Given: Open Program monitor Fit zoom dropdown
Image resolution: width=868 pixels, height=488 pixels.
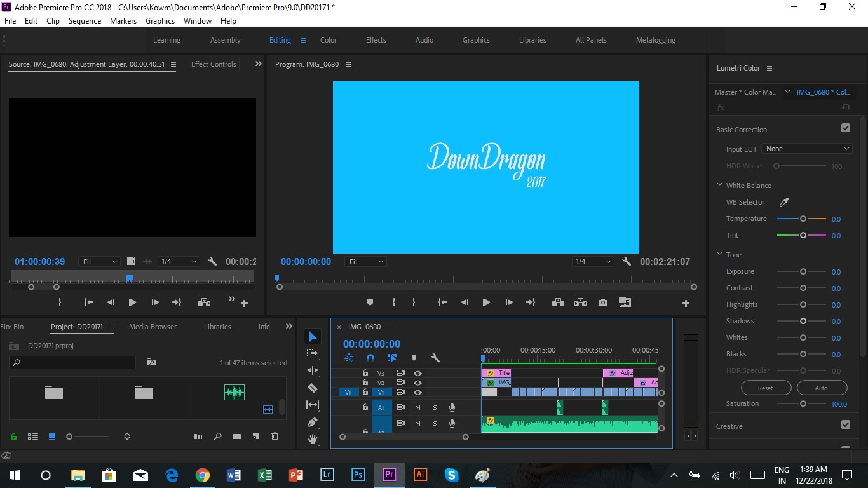Looking at the screenshot, I should point(366,262).
